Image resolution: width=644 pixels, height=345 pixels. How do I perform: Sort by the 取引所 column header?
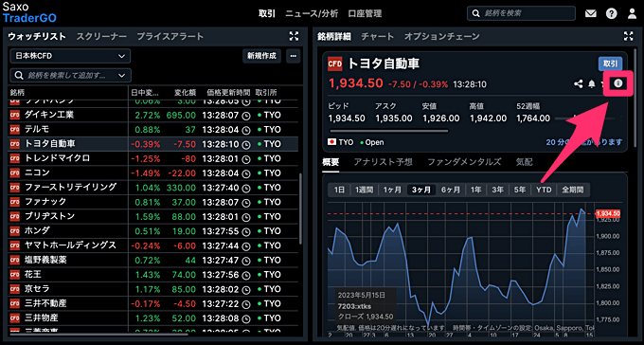[266, 93]
